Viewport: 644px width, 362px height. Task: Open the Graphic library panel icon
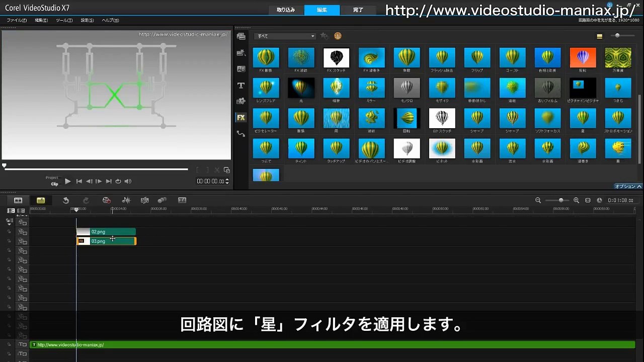[x=241, y=101]
